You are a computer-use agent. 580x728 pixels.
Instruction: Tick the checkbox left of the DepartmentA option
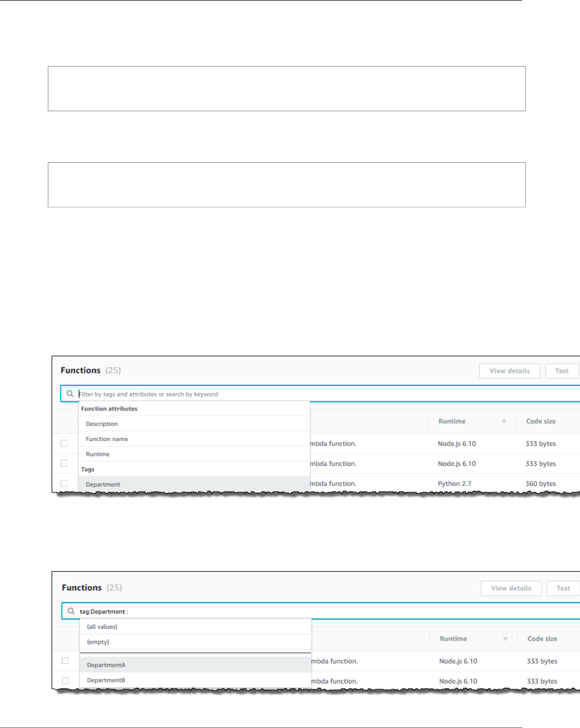[65, 661]
